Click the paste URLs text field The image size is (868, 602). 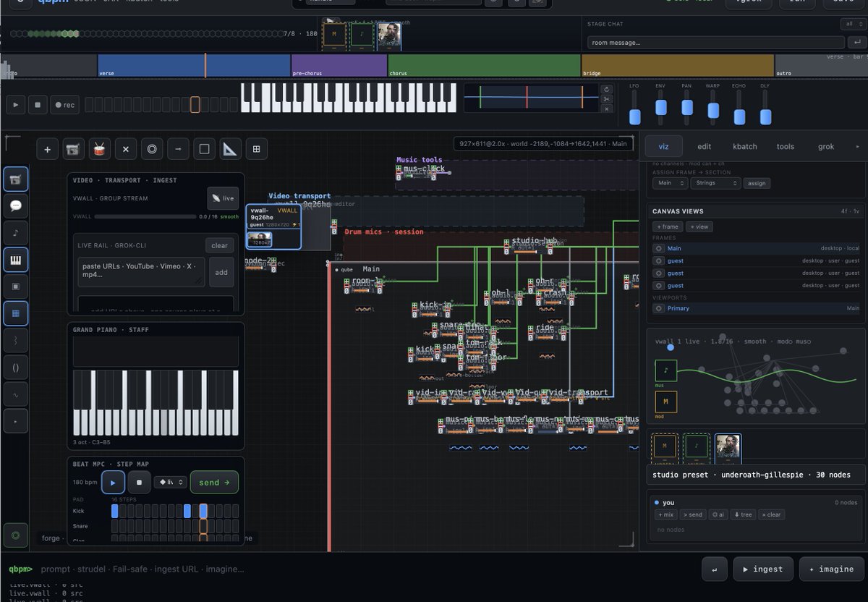141,272
